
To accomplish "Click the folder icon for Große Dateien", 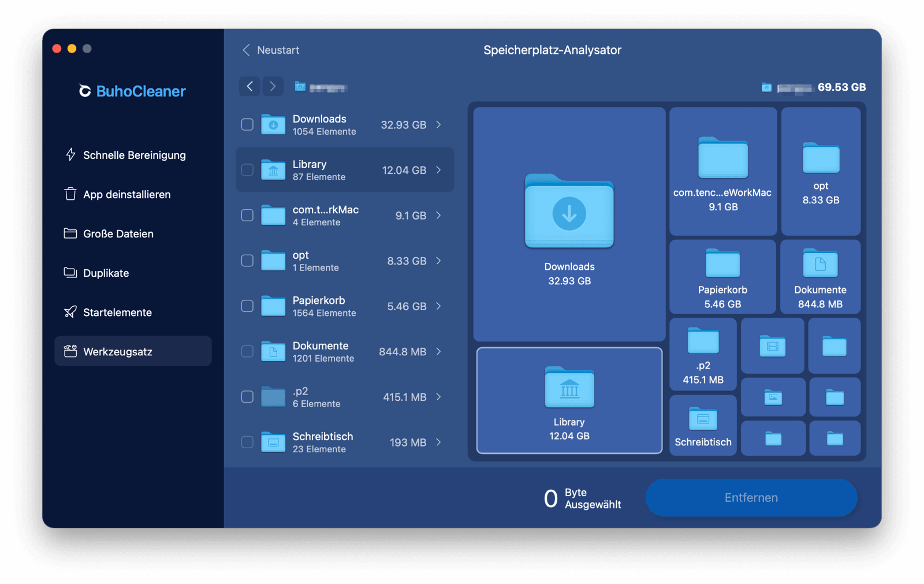I will [x=70, y=233].
